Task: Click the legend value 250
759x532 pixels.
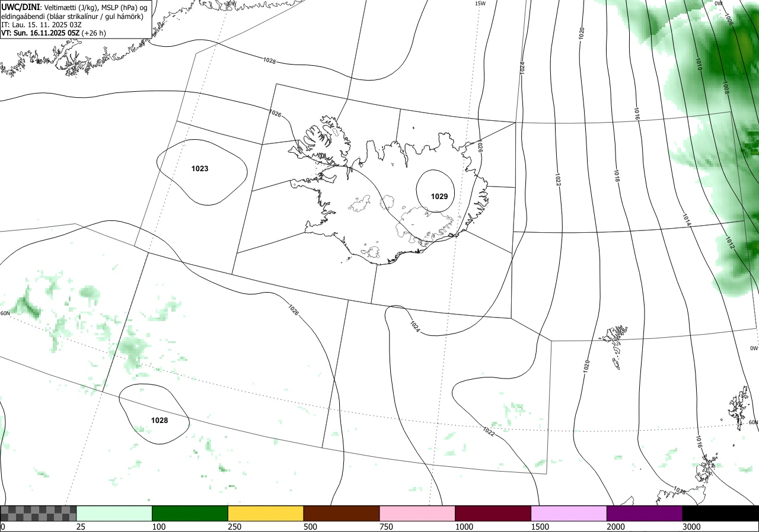Action: (234, 527)
